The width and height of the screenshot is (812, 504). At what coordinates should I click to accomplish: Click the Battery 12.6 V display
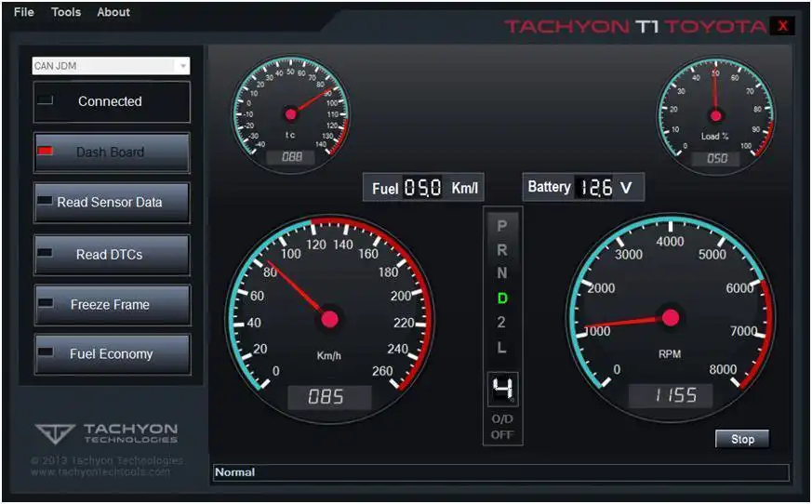point(583,187)
